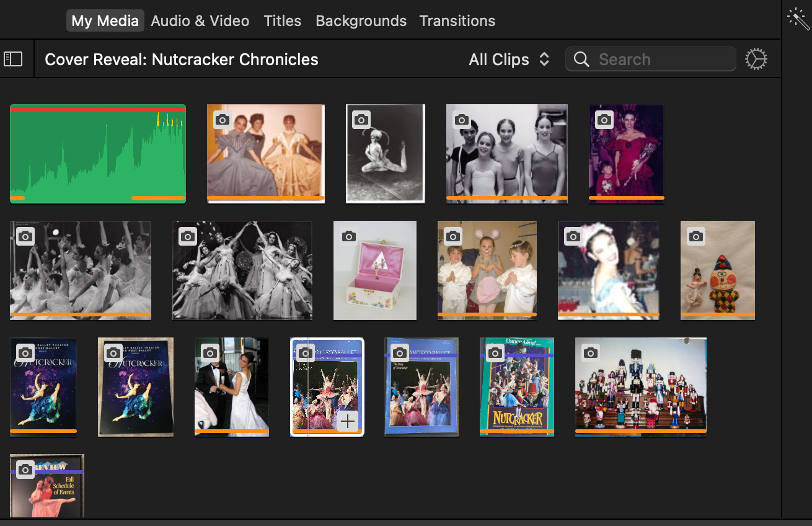The width and height of the screenshot is (812, 526).
Task: Click inside the Search field
Action: pos(650,59)
